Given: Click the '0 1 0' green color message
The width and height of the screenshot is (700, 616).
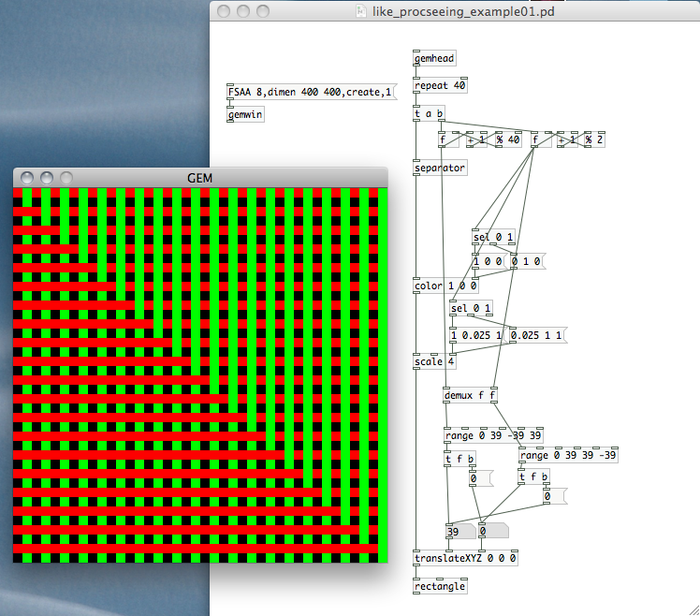Looking at the screenshot, I should coord(527,261).
